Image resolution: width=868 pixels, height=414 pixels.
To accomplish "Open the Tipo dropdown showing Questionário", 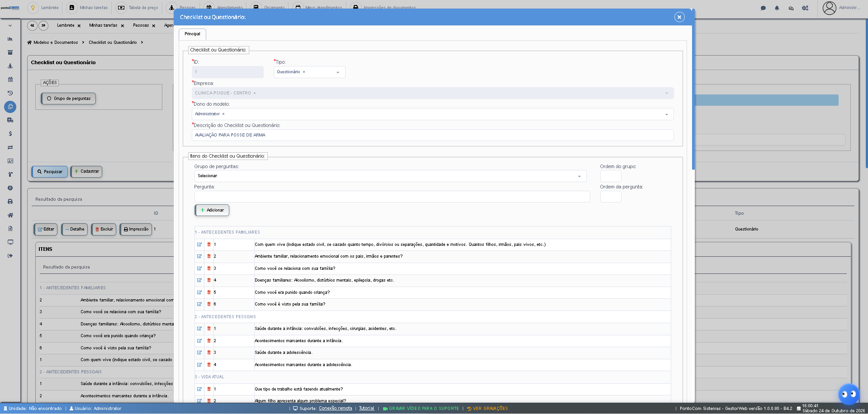I will point(309,72).
